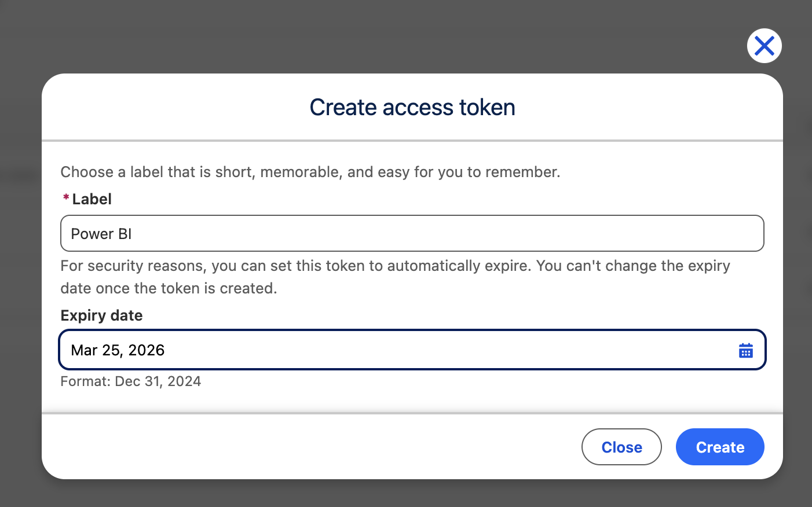Image resolution: width=812 pixels, height=507 pixels.
Task: Click the "Choose a label" guidance text
Action: click(310, 172)
